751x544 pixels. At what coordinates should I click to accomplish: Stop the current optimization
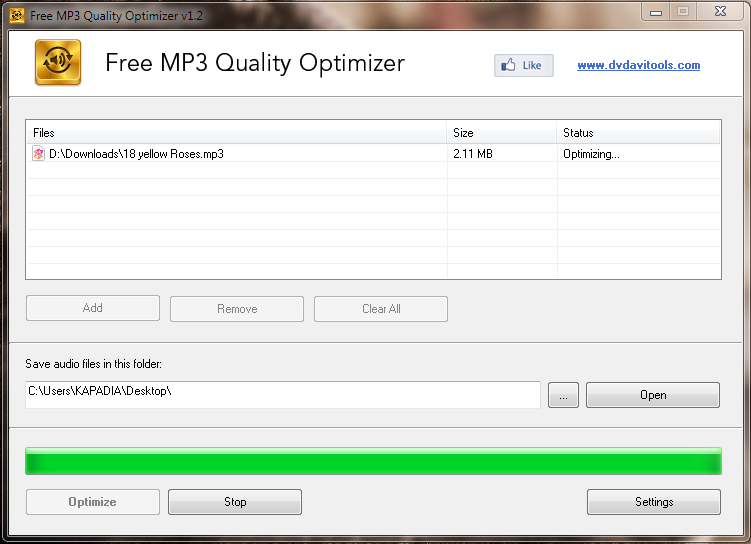(x=235, y=502)
